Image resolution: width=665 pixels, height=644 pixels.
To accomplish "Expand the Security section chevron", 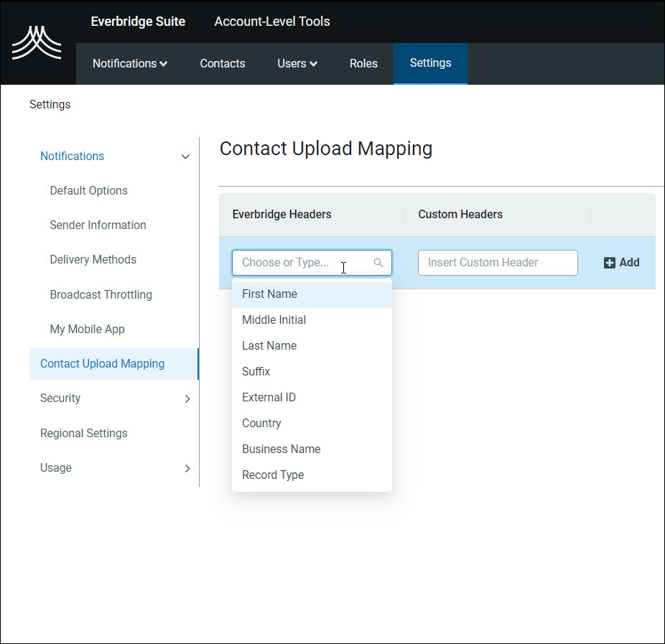I will 187,398.
